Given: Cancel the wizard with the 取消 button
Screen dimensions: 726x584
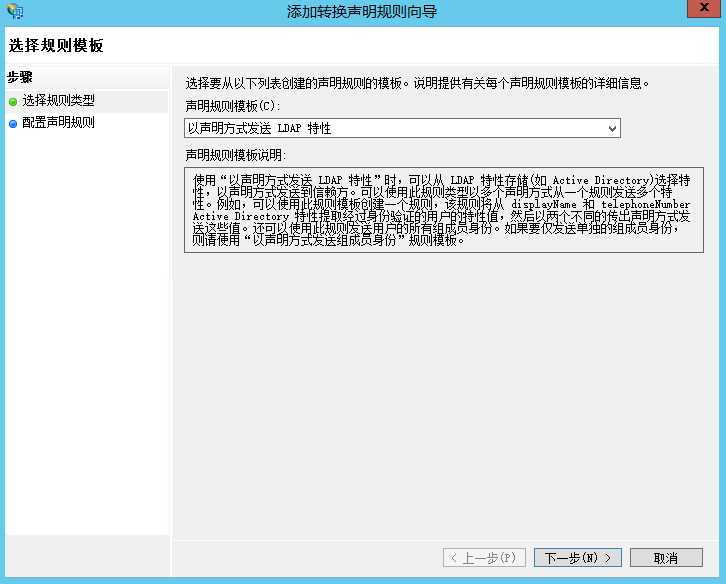Looking at the screenshot, I should (x=666, y=557).
